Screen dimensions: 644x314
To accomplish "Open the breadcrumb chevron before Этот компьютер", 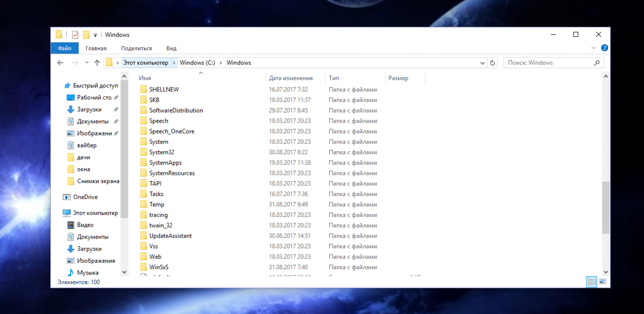I will pos(117,63).
